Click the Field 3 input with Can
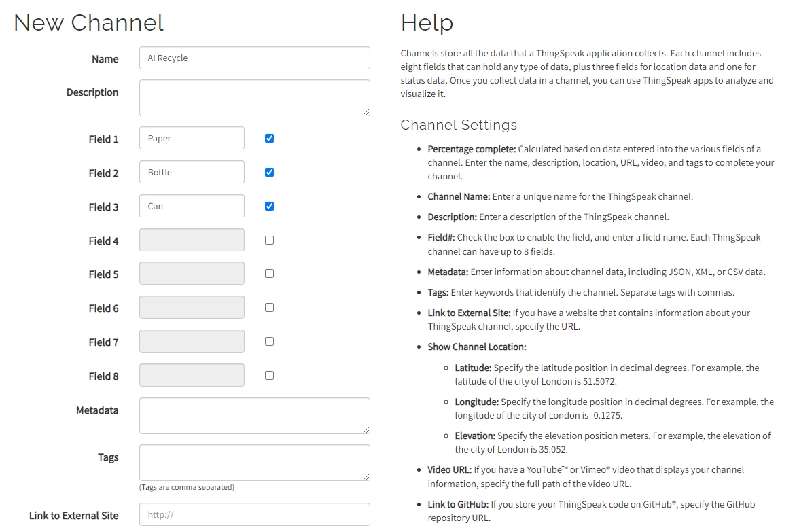The height and width of the screenshot is (532, 797). coord(192,206)
